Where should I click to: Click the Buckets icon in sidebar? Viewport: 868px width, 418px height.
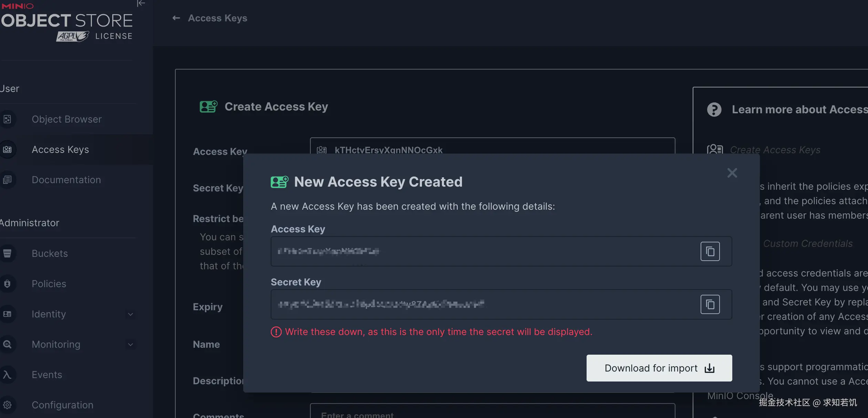click(7, 253)
